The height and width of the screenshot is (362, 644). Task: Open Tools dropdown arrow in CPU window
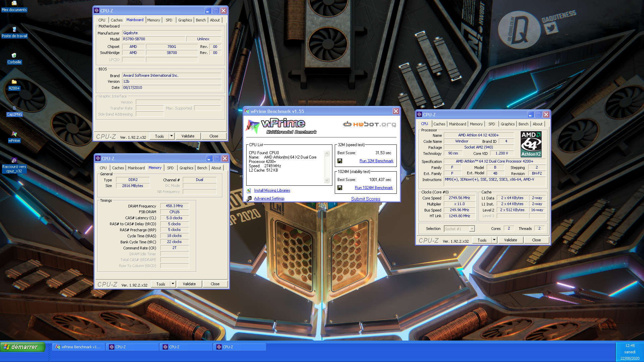(494, 240)
